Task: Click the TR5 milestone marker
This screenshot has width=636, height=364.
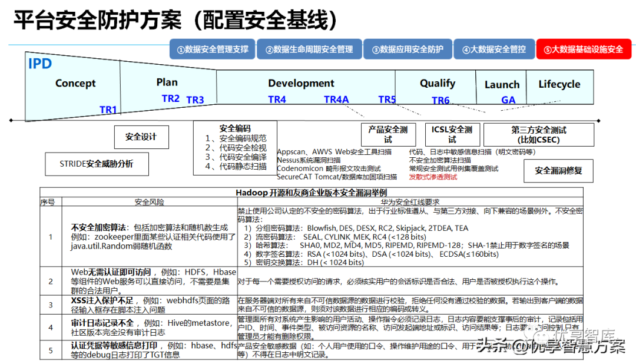Action: coord(387,100)
